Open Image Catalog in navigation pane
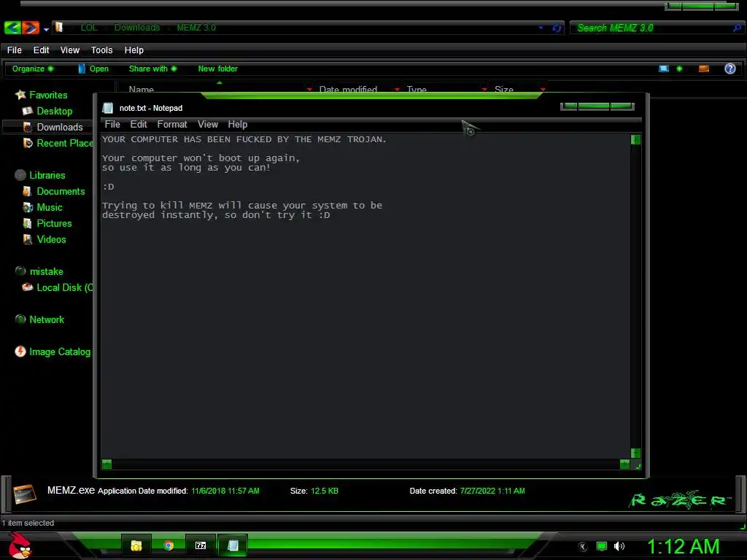Viewport: 747px width, 560px height. click(53, 351)
